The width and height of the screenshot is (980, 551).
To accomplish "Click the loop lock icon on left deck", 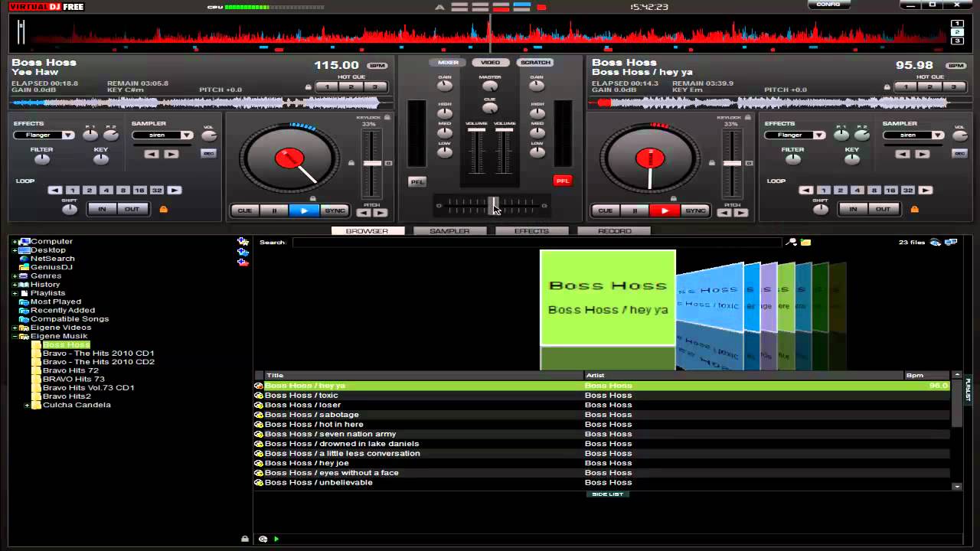I will (163, 209).
